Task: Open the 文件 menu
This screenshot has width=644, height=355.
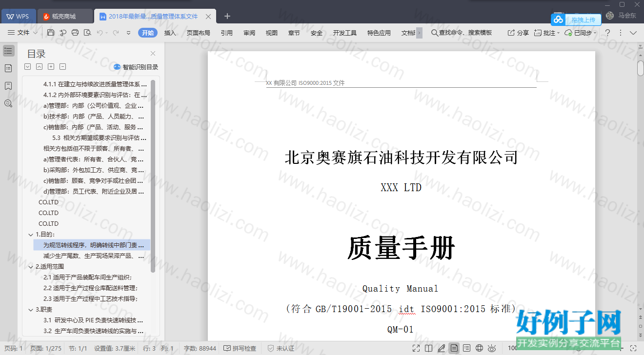Action: tap(19, 33)
